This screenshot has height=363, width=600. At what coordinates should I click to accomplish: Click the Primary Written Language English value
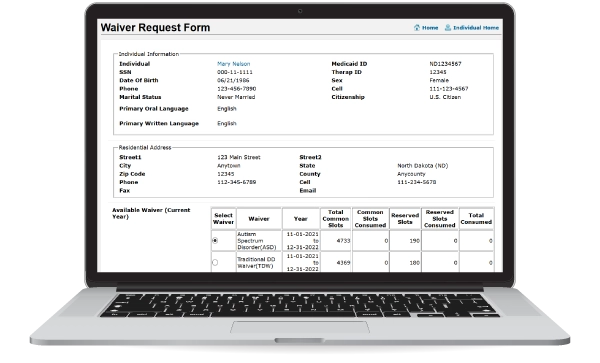point(227,124)
